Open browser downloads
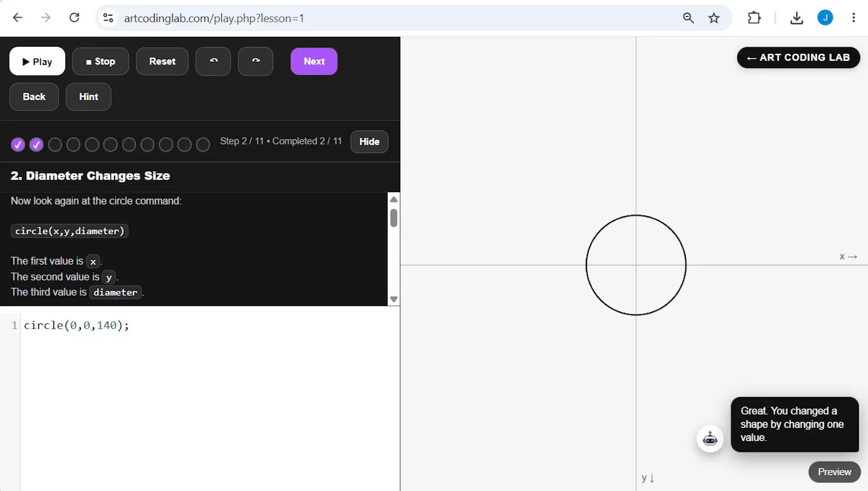The image size is (868, 491). click(796, 18)
